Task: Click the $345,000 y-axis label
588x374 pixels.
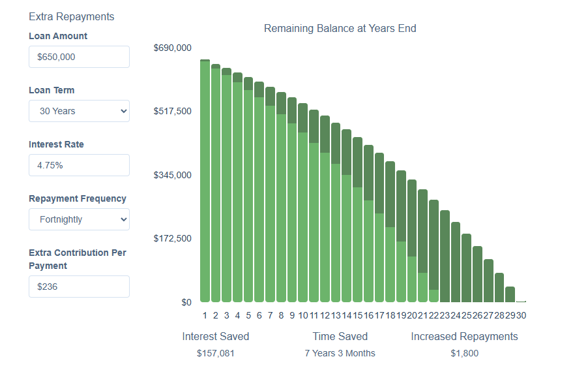Action: point(173,175)
